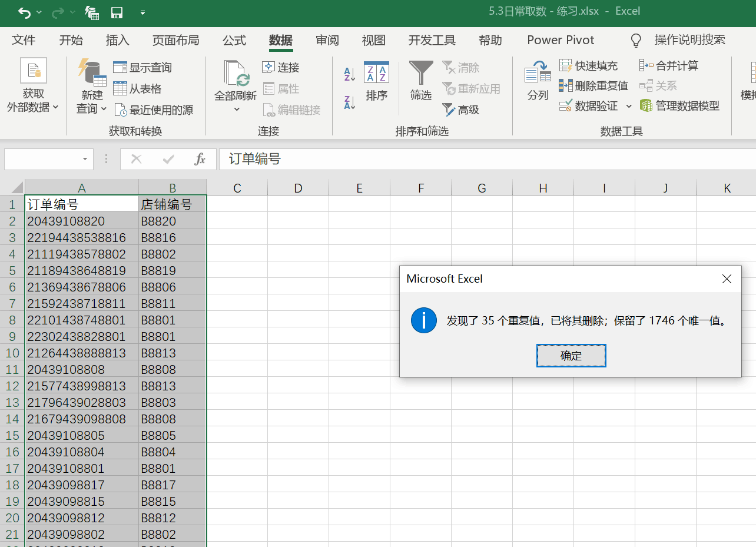Select cell containing 21796439028803
The width and height of the screenshot is (756, 547).
(x=82, y=403)
